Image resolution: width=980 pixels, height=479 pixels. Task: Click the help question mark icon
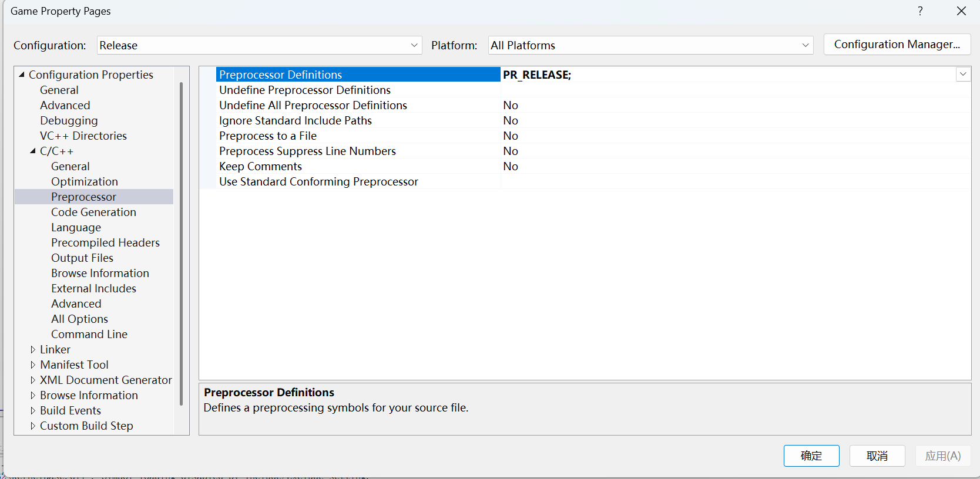click(920, 11)
